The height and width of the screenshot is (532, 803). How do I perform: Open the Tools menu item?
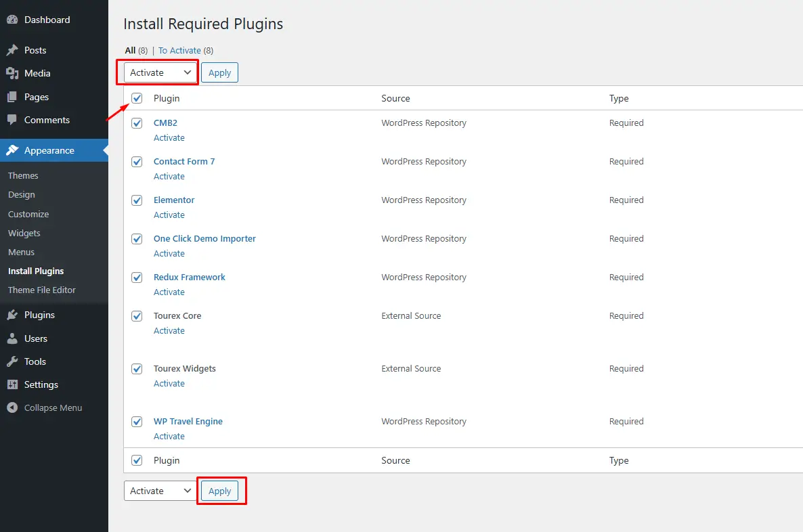35,361
